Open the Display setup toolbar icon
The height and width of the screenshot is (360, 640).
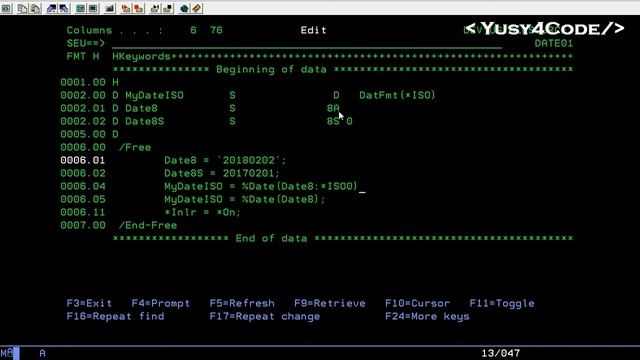coord(80,8)
